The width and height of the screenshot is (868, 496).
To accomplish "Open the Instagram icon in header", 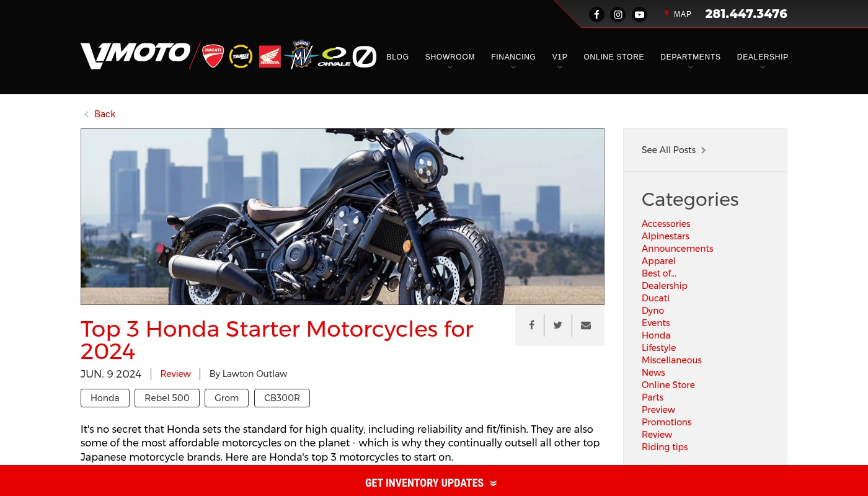I will [x=618, y=14].
